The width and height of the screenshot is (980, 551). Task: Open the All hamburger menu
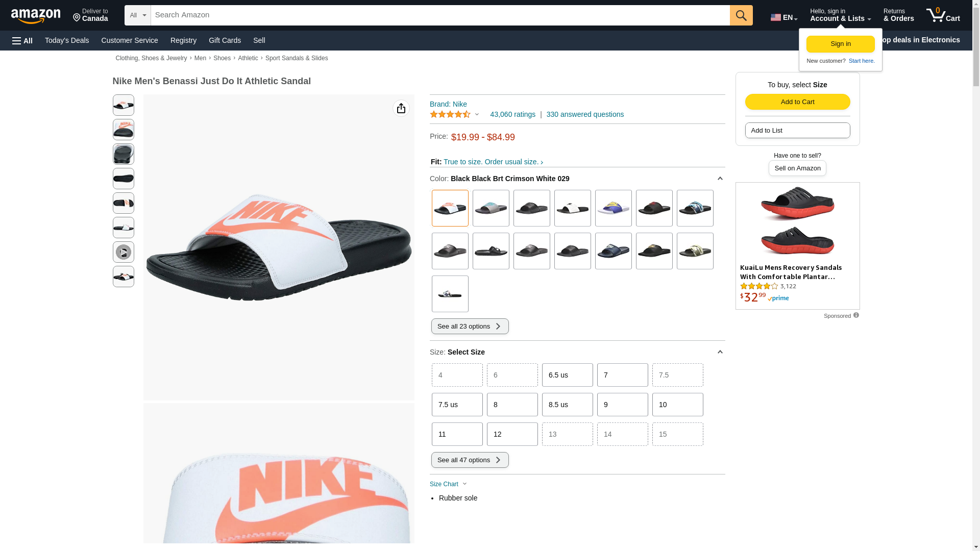22,40
